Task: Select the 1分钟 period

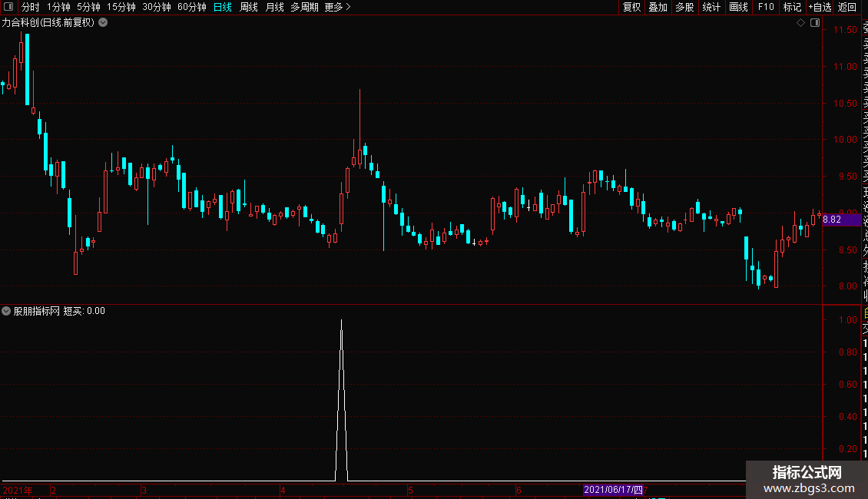Action: 58,7
